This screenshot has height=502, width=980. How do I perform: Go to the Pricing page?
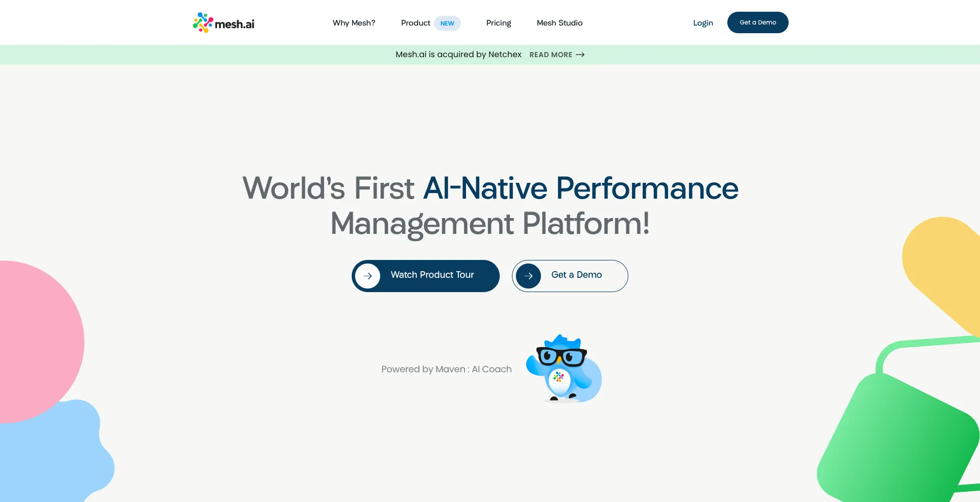coord(499,23)
